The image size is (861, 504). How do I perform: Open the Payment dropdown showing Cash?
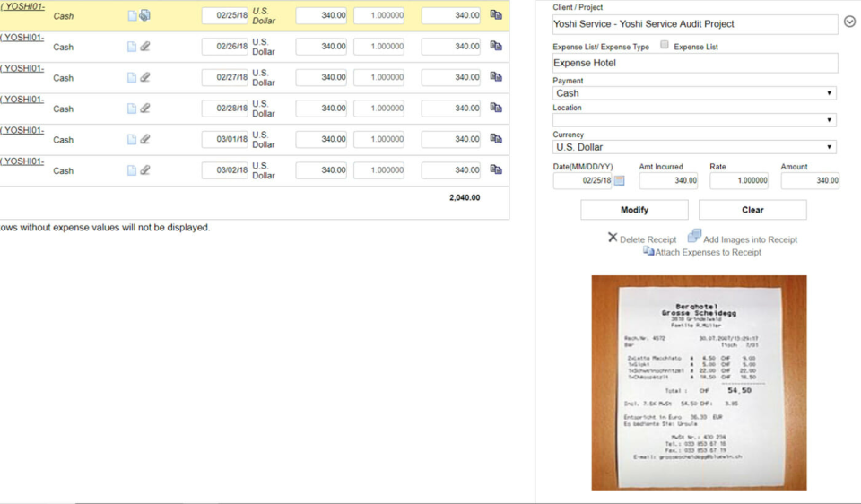(694, 93)
